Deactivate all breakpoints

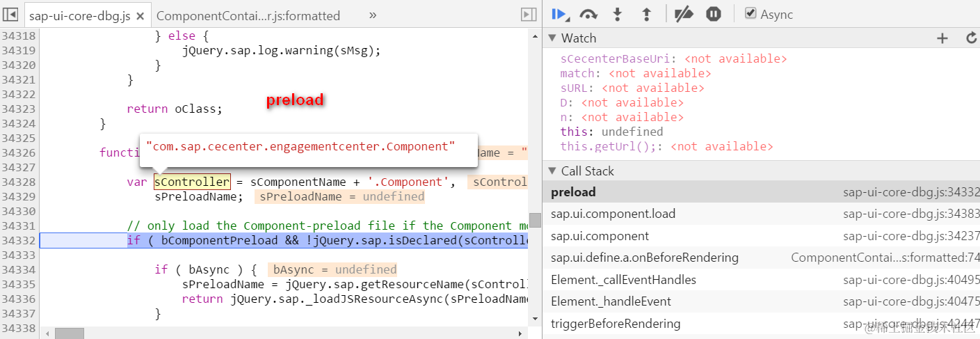684,14
